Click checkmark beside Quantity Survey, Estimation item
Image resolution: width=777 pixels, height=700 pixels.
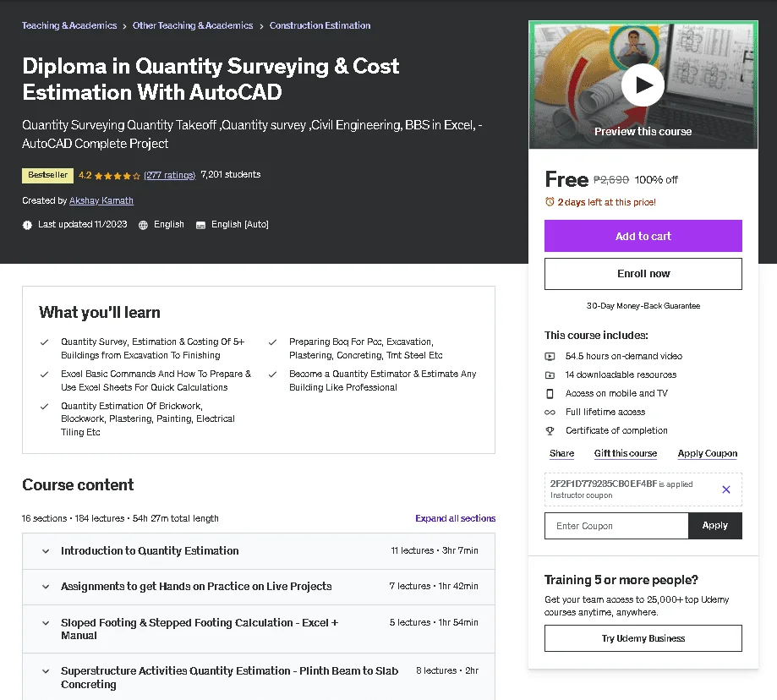coord(44,342)
